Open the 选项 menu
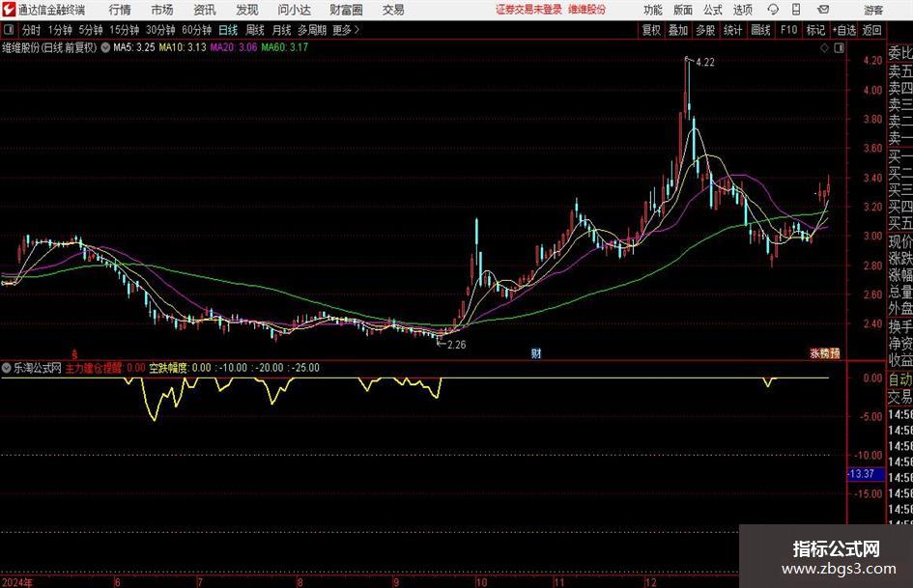 point(742,10)
